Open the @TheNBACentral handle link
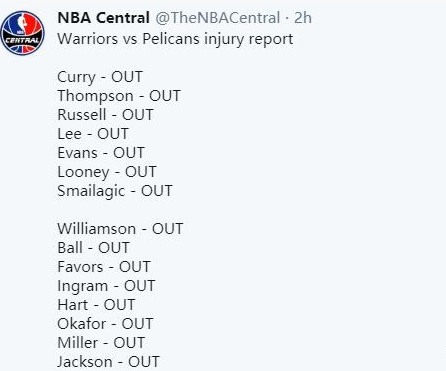446x371 pixels. coord(218,18)
